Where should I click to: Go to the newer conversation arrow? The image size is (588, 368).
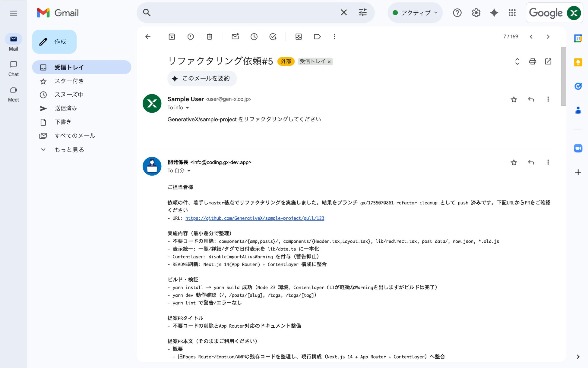pos(531,37)
